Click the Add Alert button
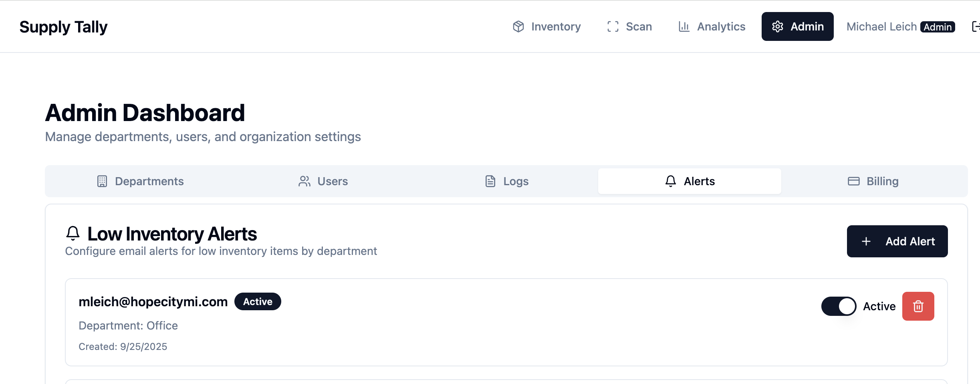Viewport: 980px width, 384px height. pos(897,241)
